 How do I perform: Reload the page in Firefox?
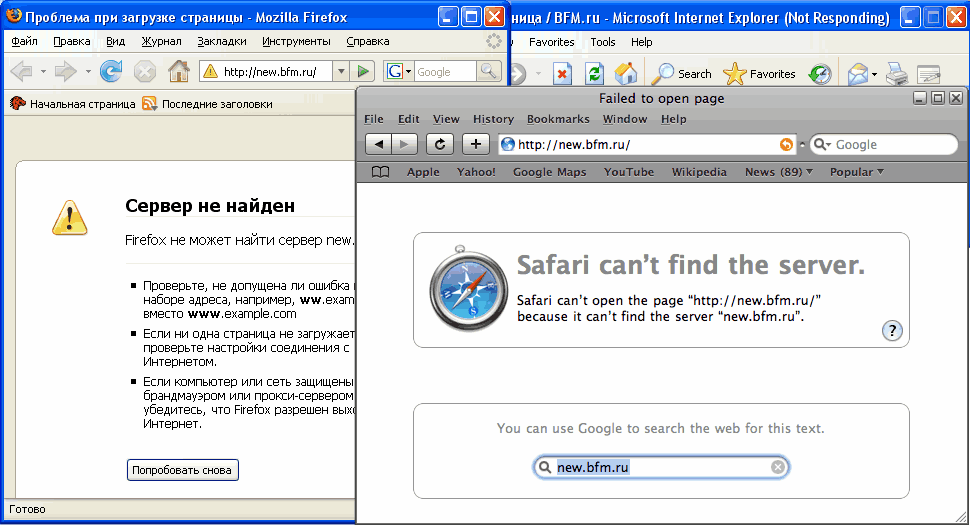(x=111, y=72)
